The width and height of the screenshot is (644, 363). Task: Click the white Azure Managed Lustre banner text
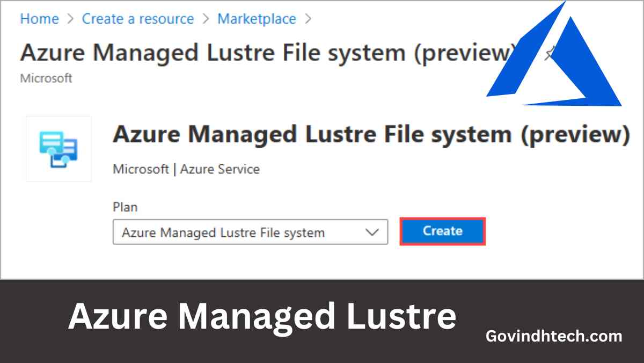point(262,317)
